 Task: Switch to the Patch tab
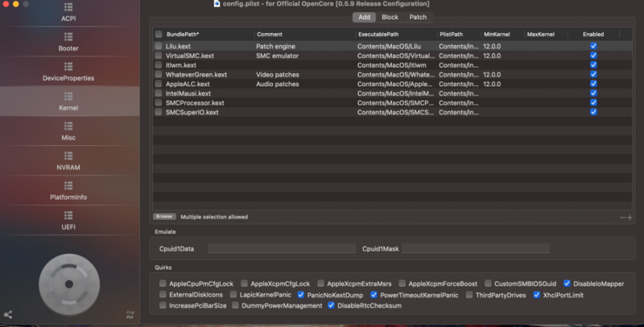(x=418, y=17)
